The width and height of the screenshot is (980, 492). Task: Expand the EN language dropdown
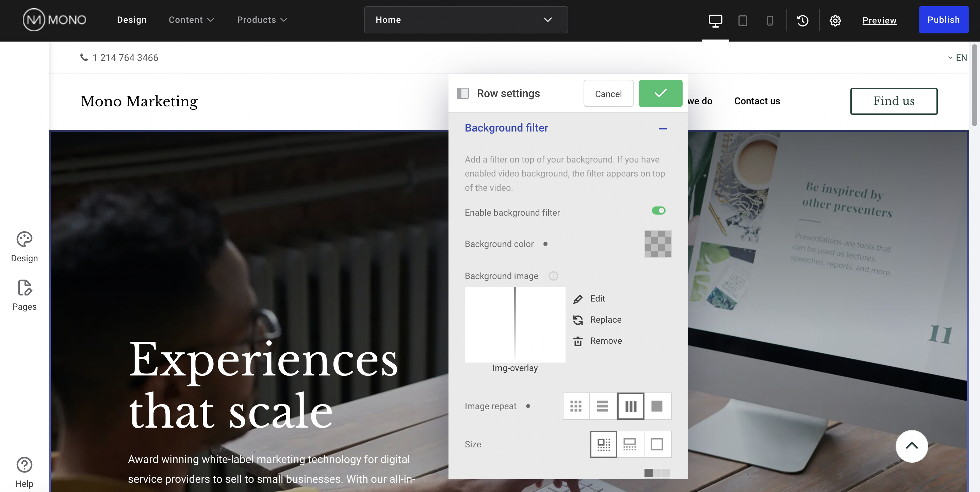pyautogui.click(x=957, y=58)
